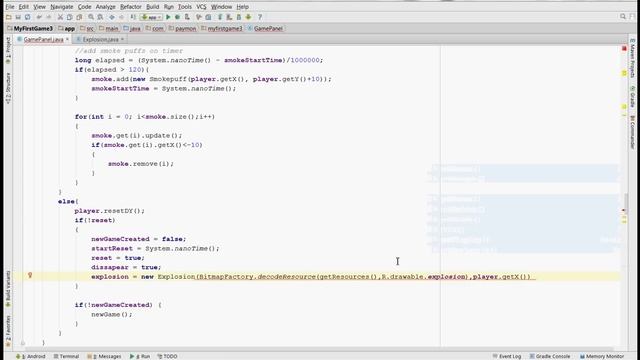Open the Edit menu
This screenshot has height=360, width=640.
pos(24,7)
